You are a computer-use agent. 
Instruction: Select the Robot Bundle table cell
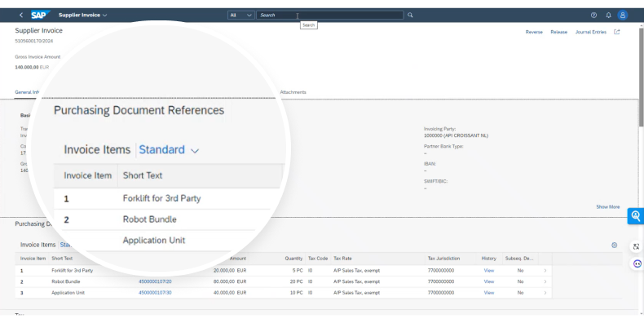click(x=66, y=281)
